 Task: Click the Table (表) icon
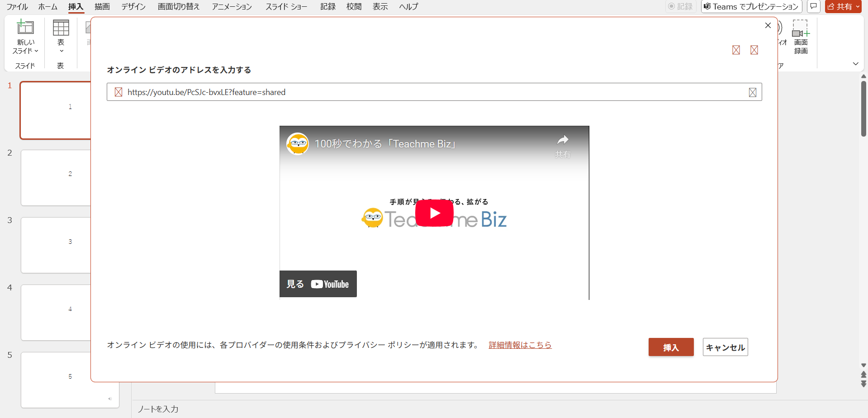coord(61,28)
